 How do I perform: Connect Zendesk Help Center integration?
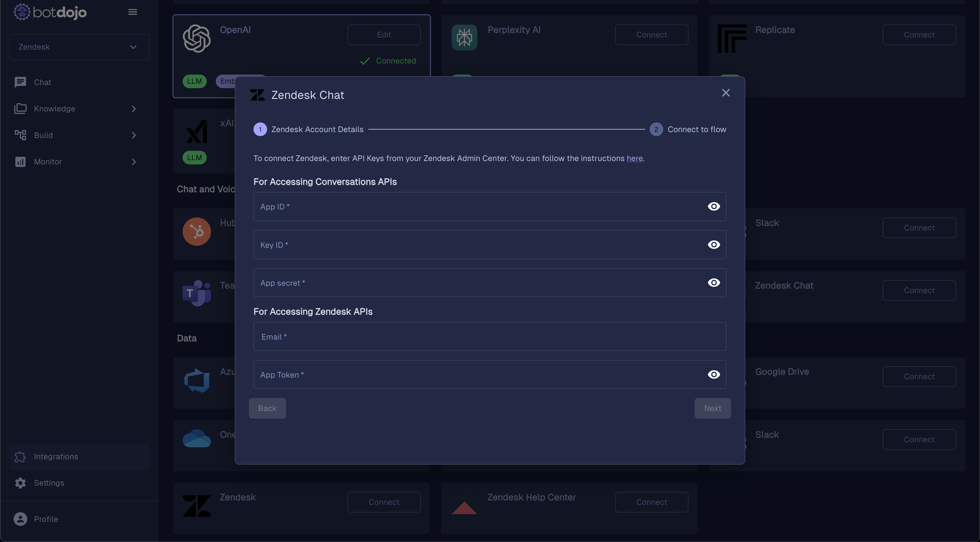tap(651, 502)
